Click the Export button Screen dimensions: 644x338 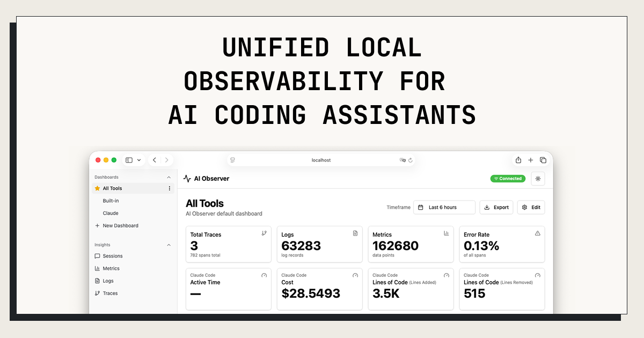pos(496,207)
